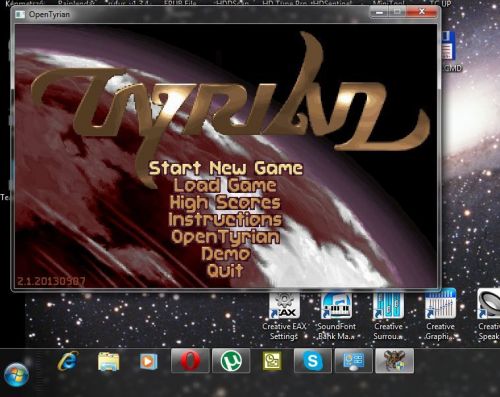This screenshot has width=500, height=397.
Task: Click the OpenTyrian window title icon
Action: click(20, 14)
